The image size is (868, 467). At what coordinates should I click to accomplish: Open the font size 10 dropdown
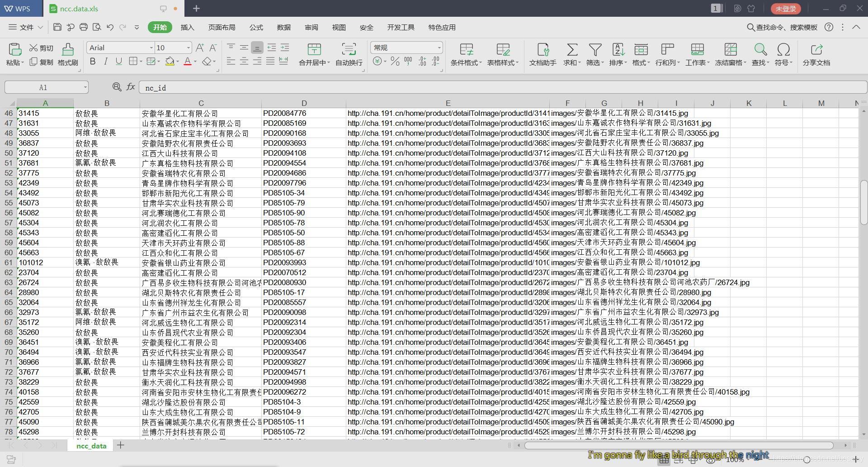[188, 48]
